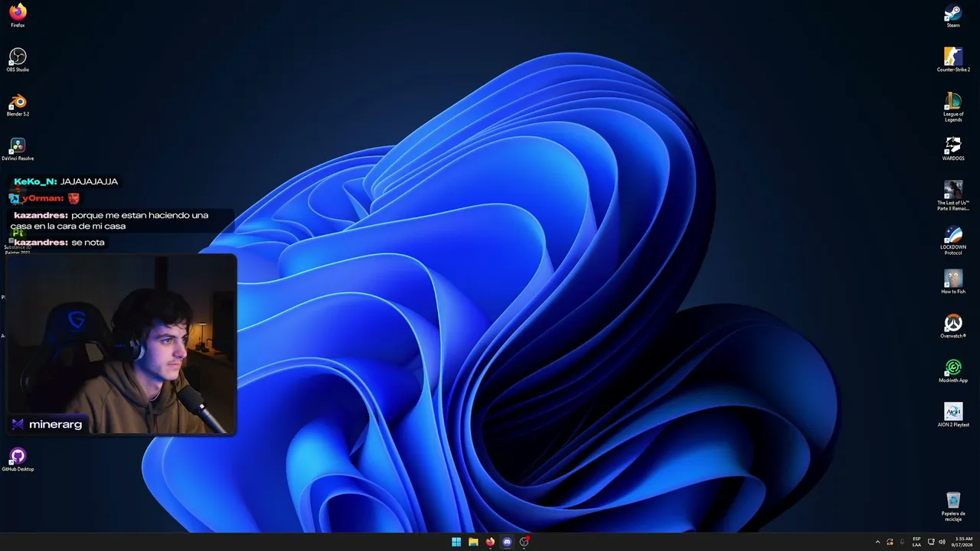Open the clock and date panel
980x551 pixels.
[x=962, y=542]
